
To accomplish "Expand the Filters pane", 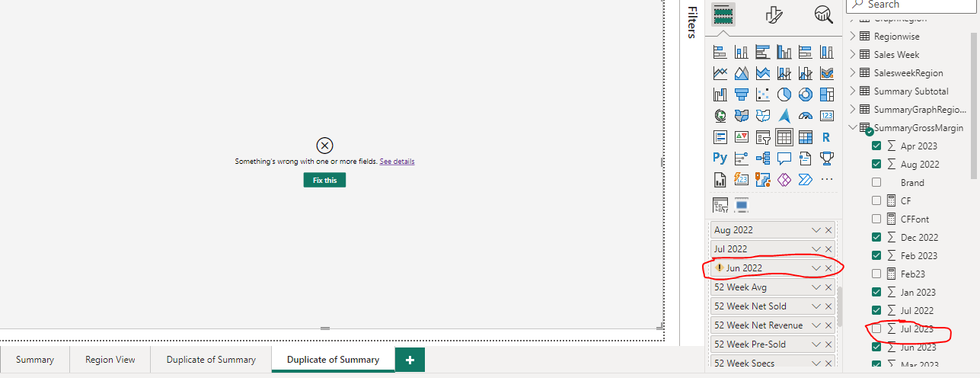I will tap(692, 23).
